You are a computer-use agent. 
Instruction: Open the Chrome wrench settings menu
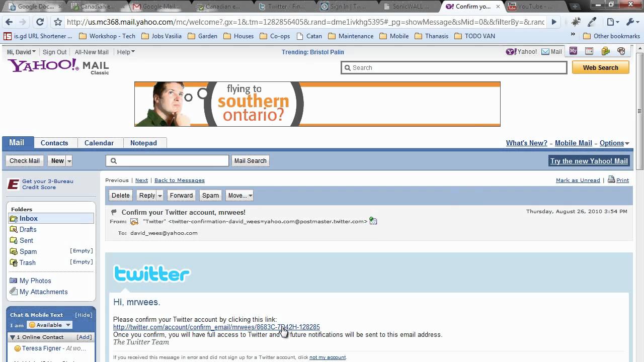point(632,22)
